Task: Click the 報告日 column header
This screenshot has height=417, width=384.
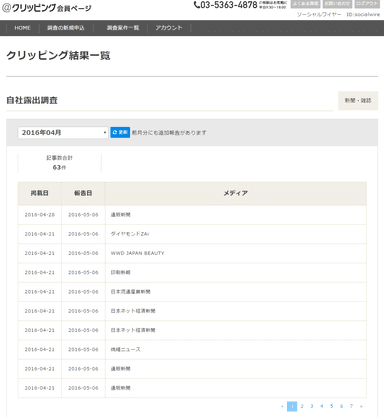Action: point(83,193)
